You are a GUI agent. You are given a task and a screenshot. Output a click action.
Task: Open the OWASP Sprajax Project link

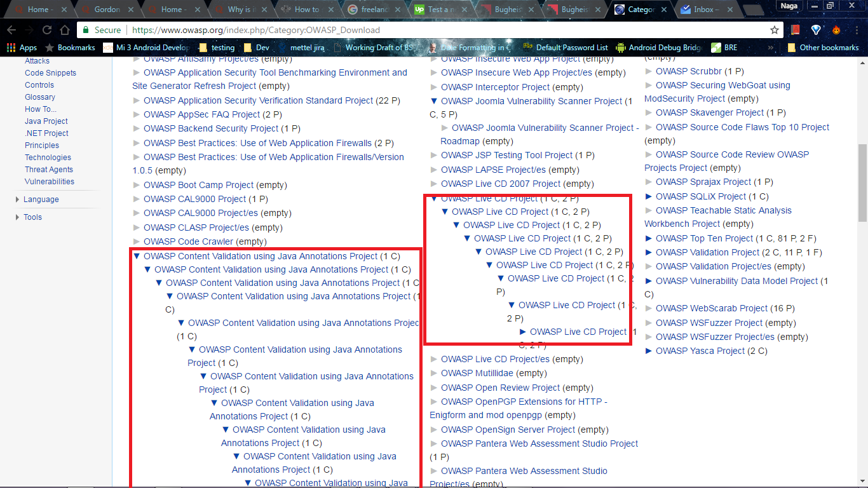point(703,182)
